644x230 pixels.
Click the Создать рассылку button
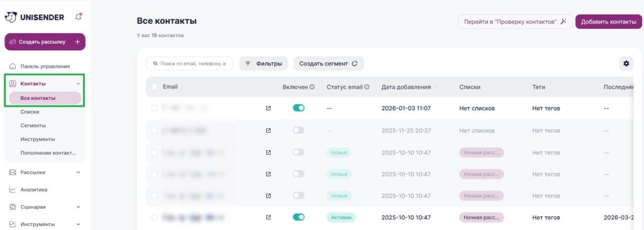(45, 42)
